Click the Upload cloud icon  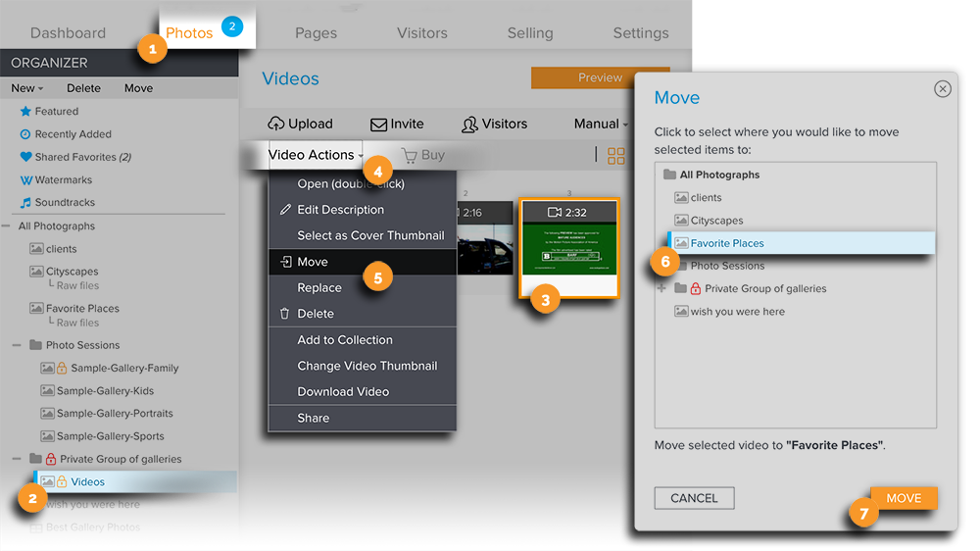(x=275, y=124)
